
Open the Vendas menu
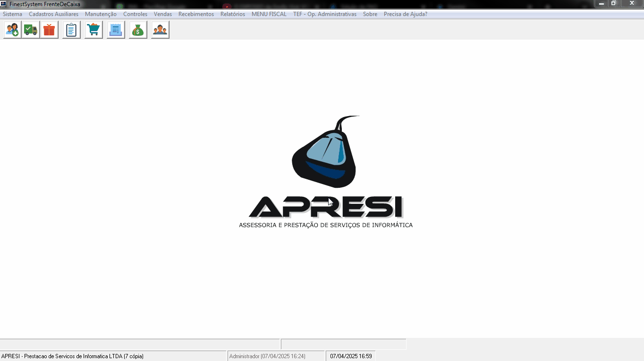click(x=163, y=14)
